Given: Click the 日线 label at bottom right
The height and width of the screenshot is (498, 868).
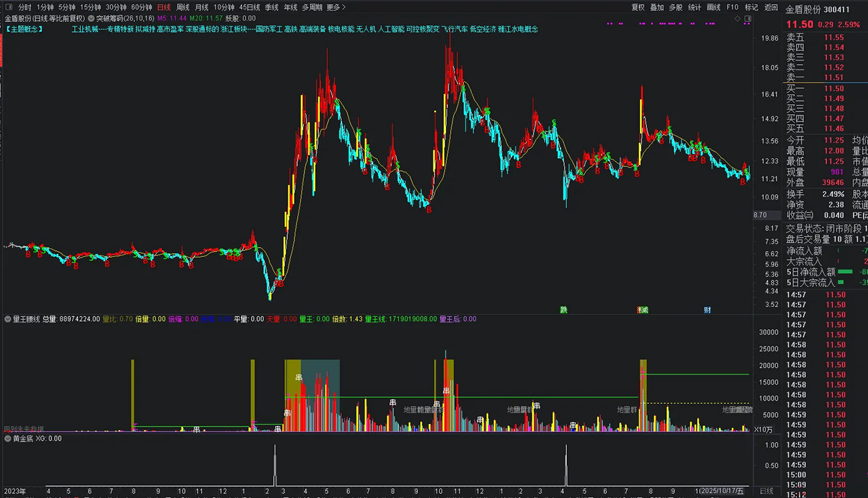Looking at the screenshot, I should pyautogui.click(x=767, y=491).
